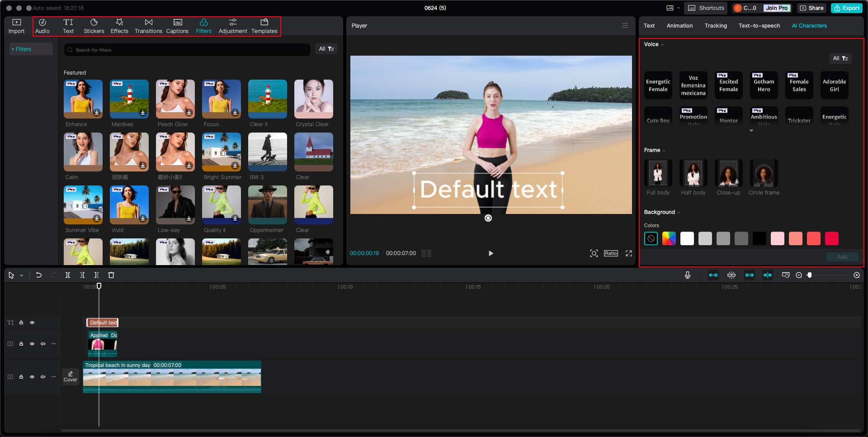Click Join Pro
868x437 pixels.
click(x=777, y=8)
